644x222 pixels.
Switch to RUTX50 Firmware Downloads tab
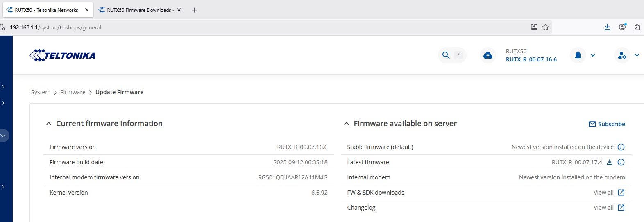pyautogui.click(x=138, y=10)
